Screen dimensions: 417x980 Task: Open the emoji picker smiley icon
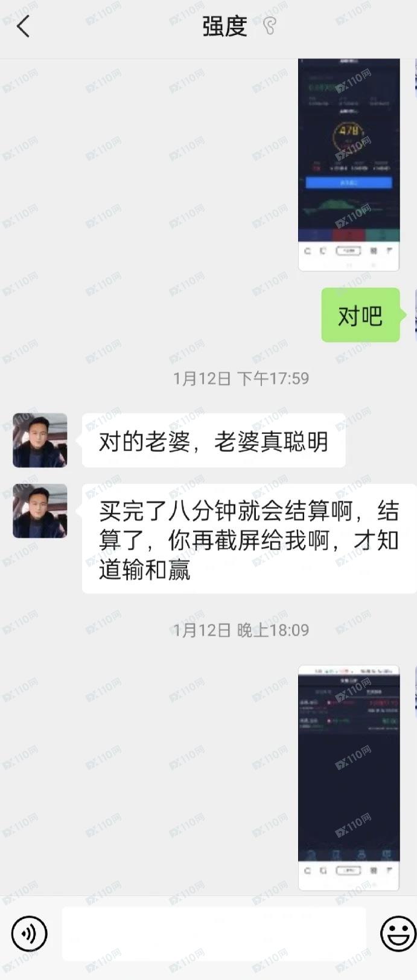398,933
